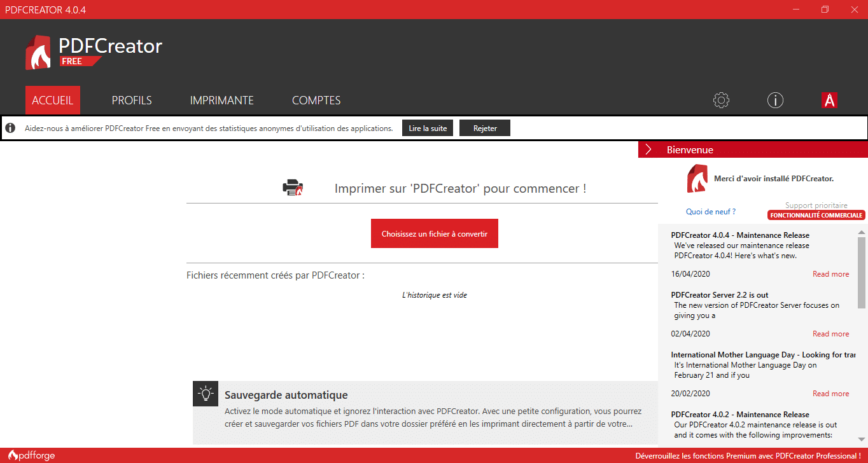Image resolution: width=868 pixels, height=463 pixels.
Task: Click the 'Rejeter' button
Action: tap(485, 128)
